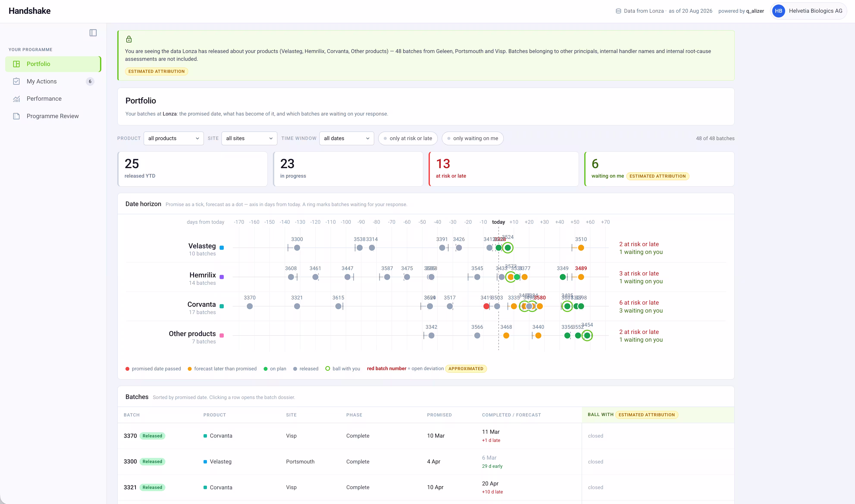Click "+10 d late" text for batch 3321
This screenshot has width=855, height=504.
[492, 492]
